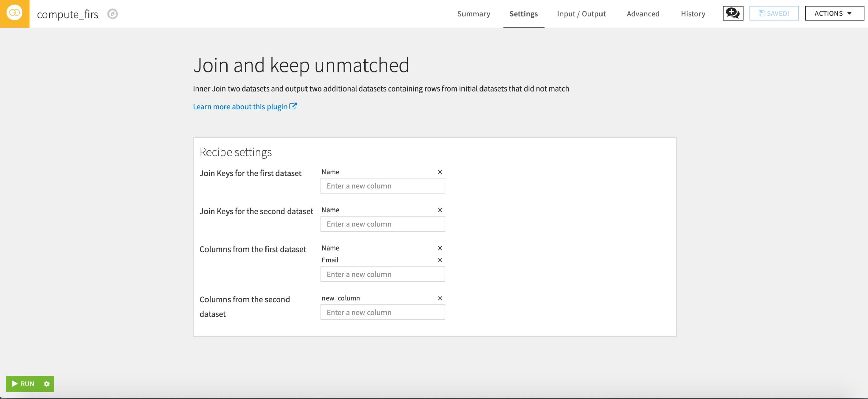Enter a column in Columns from second dataset

tap(382, 312)
